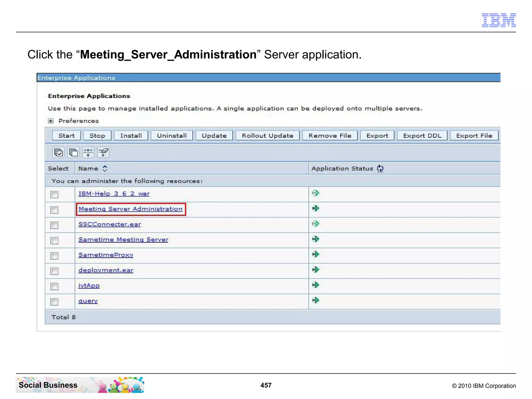Open the ivtApp link

click(89, 285)
